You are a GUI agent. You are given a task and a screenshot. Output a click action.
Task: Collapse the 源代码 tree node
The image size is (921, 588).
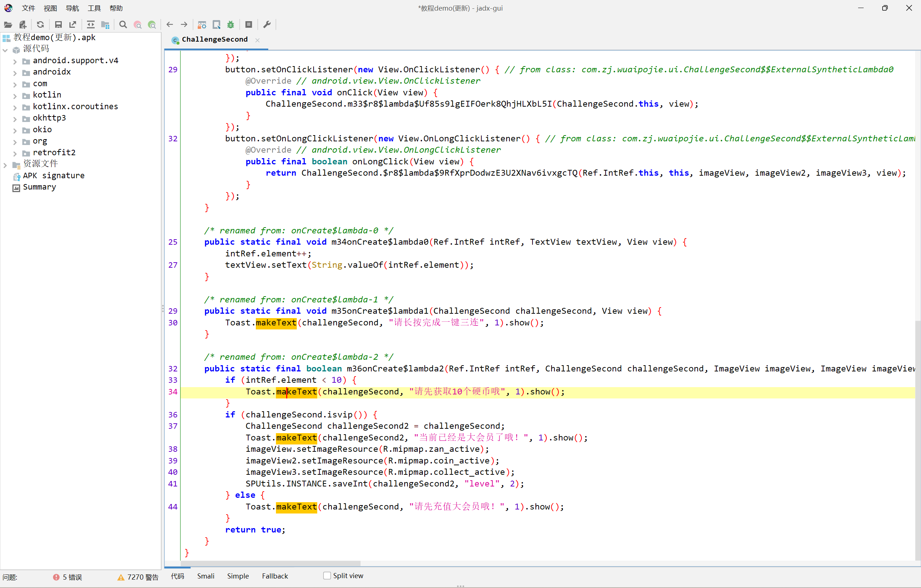[5, 50]
